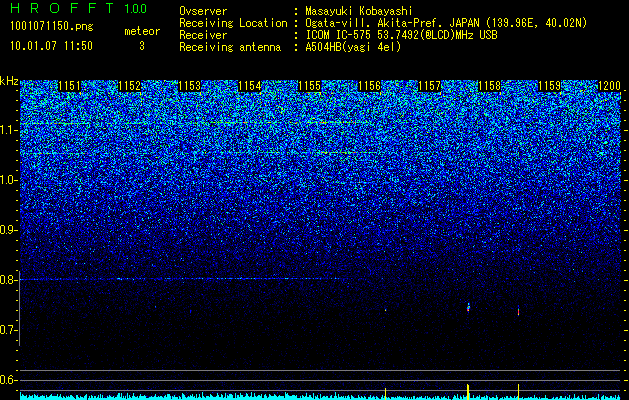Screen dimensions: 629x400
Task: Click the 1156 time axis label
Action: click(369, 86)
